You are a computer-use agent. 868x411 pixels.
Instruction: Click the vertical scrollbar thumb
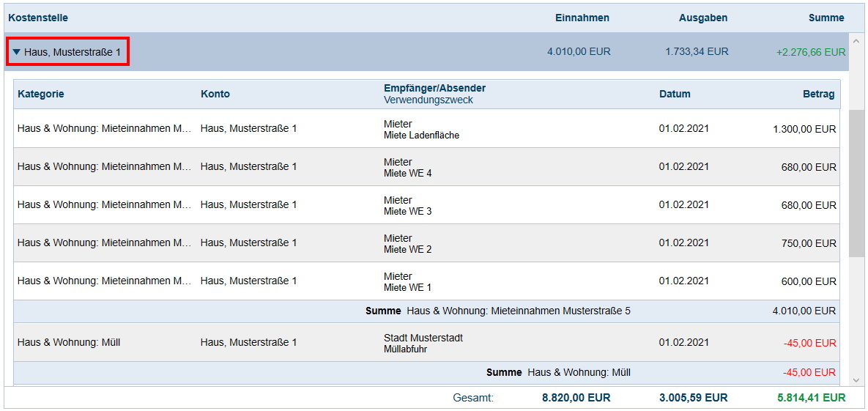click(856, 183)
